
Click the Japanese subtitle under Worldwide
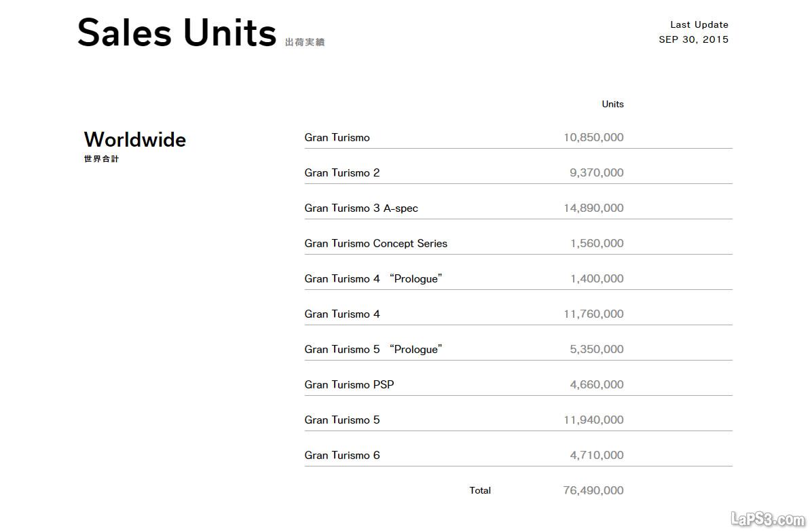pos(101,159)
